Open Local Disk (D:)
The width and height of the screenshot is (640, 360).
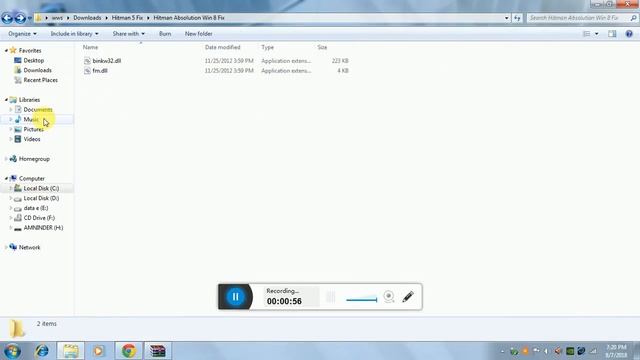41,198
